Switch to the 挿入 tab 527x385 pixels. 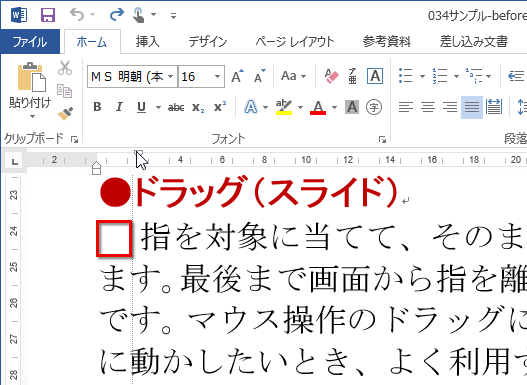(148, 42)
